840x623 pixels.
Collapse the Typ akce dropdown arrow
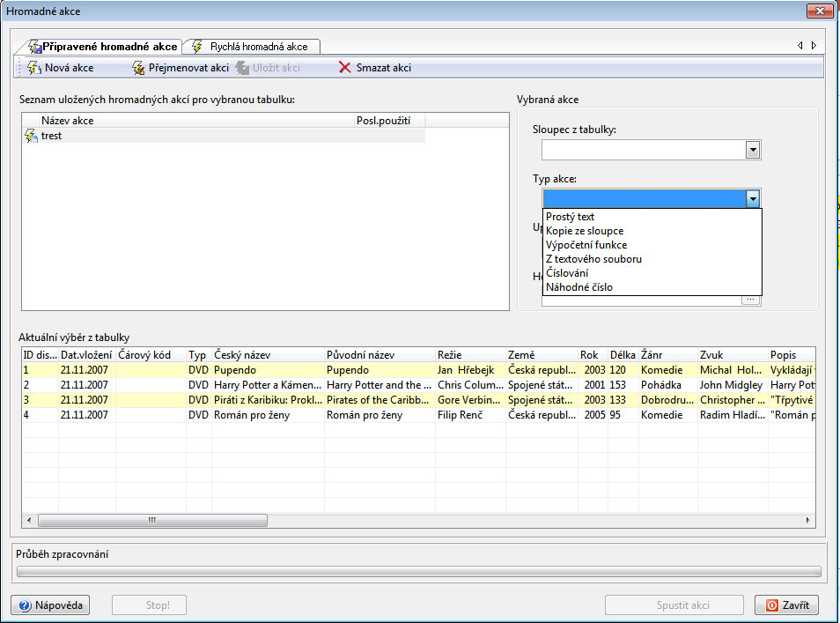click(x=753, y=199)
